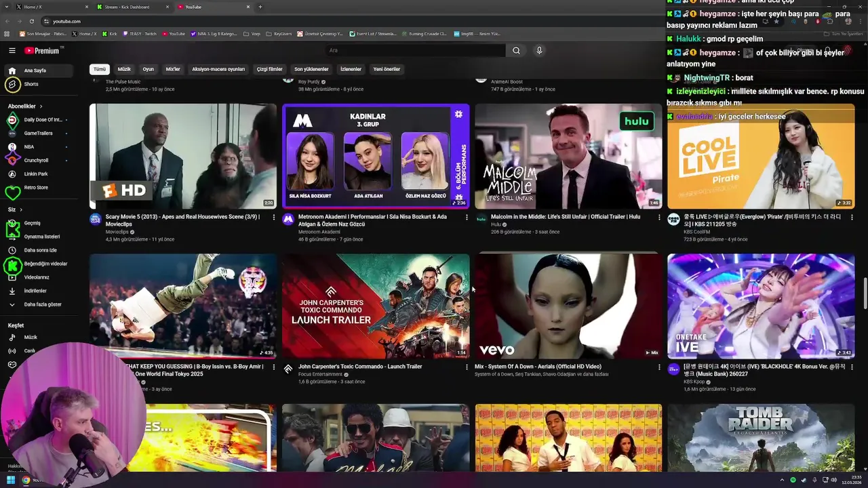Image resolution: width=868 pixels, height=488 pixels.
Task: Open the taskbar clock and date
Action: [x=851, y=480]
